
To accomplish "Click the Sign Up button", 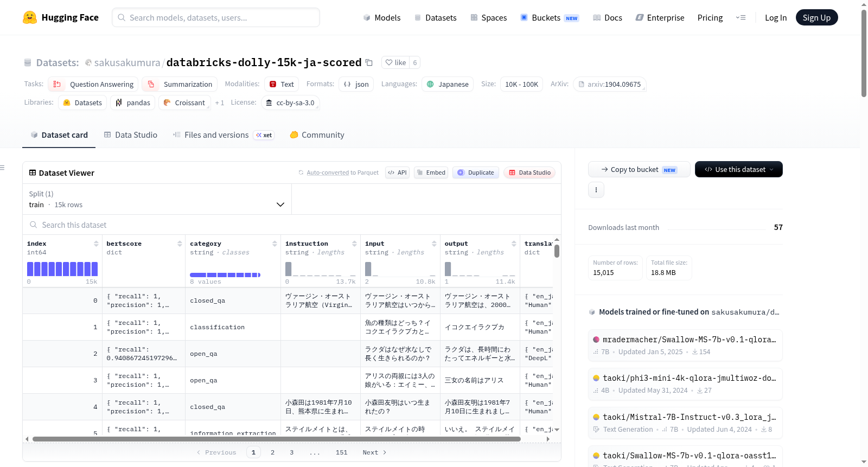I will (x=817, y=17).
